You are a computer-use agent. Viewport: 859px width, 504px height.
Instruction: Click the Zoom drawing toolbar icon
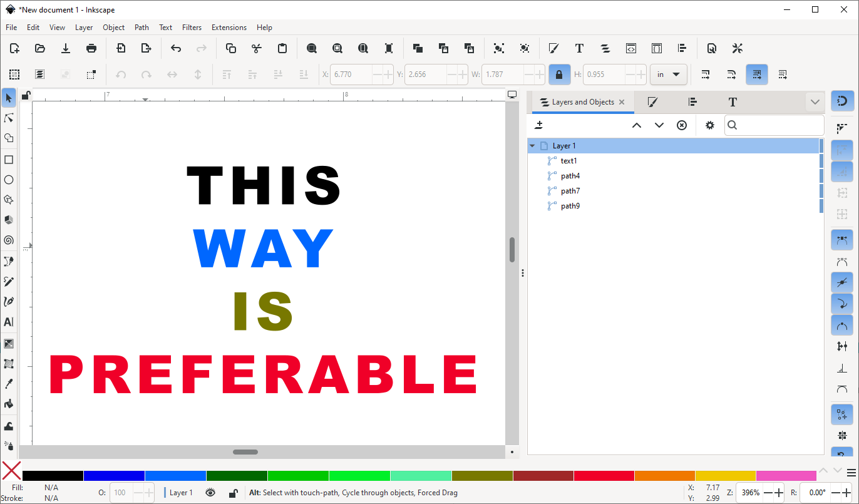point(337,48)
